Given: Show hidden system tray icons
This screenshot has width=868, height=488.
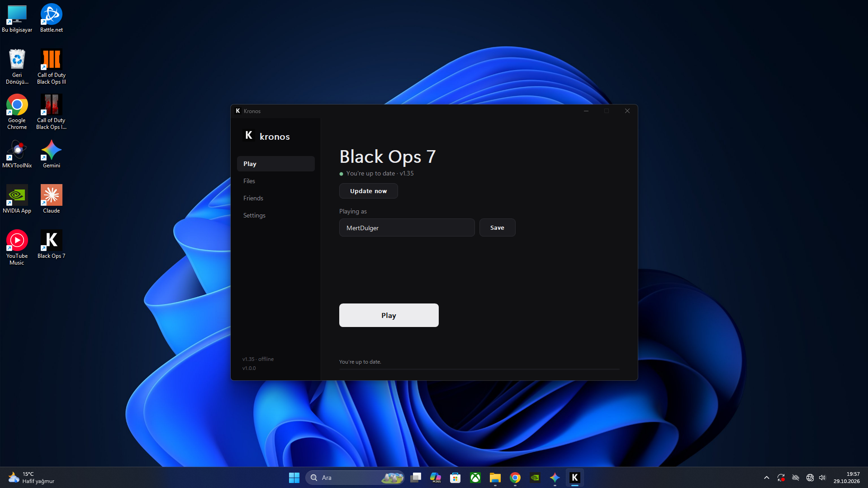Looking at the screenshot, I should tap(767, 478).
